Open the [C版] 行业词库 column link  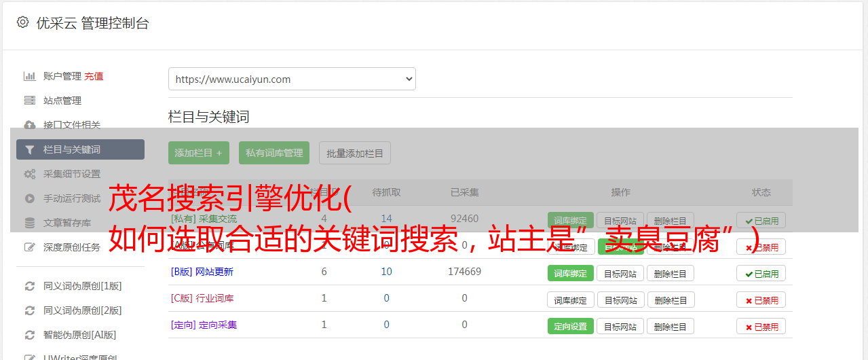(x=202, y=298)
